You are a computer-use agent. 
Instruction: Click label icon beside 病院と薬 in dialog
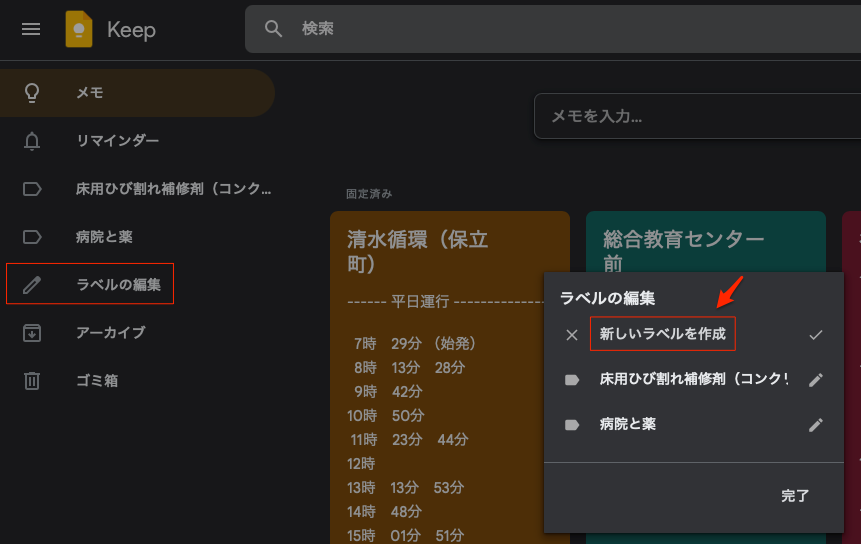tap(572, 425)
